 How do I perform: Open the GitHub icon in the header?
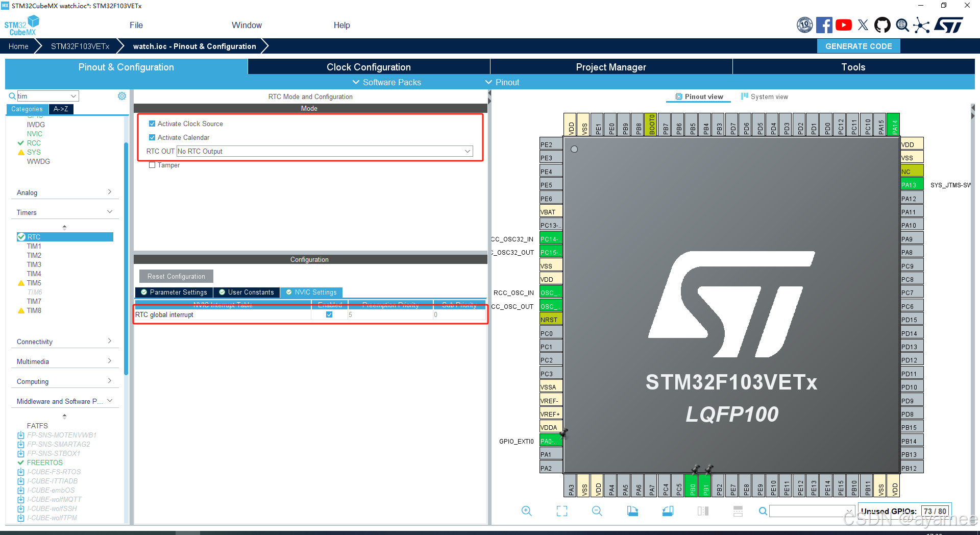pos(883,25)
